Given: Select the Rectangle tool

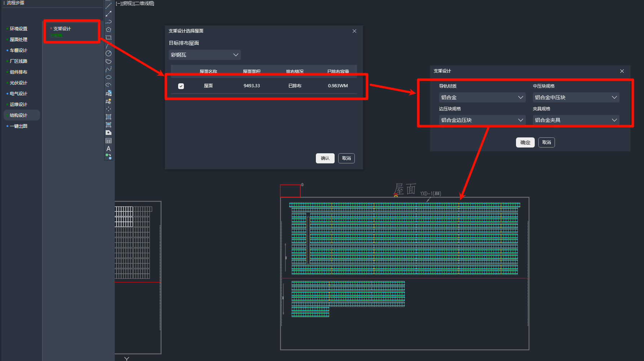Looking at the screenshot, I should pyautogui.click(x=109, y=38).
